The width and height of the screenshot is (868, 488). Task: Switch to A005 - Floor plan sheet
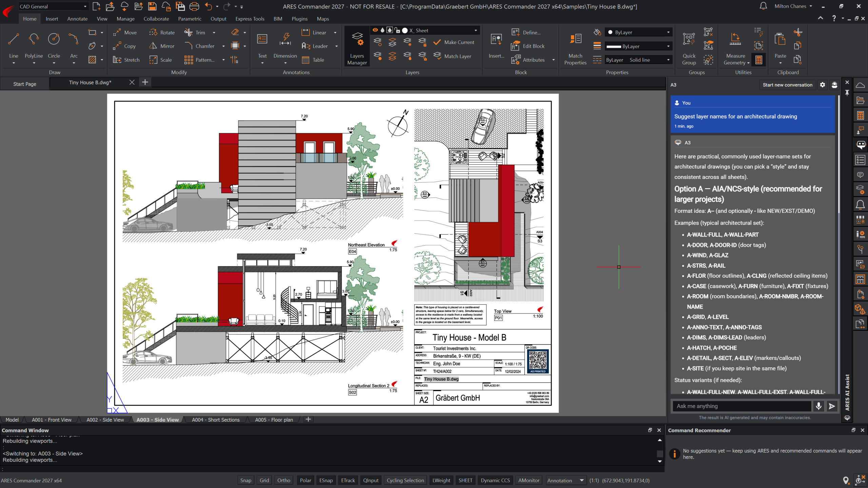click(274, 420)
